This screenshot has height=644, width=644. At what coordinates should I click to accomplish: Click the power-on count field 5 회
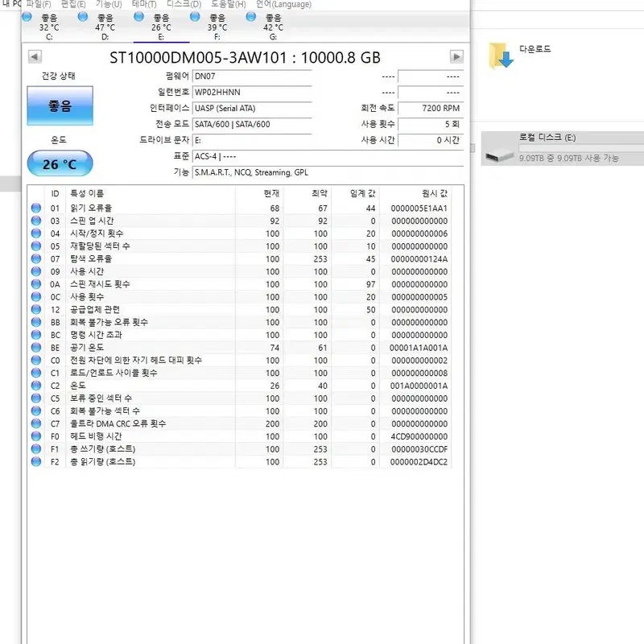(431, 125)
